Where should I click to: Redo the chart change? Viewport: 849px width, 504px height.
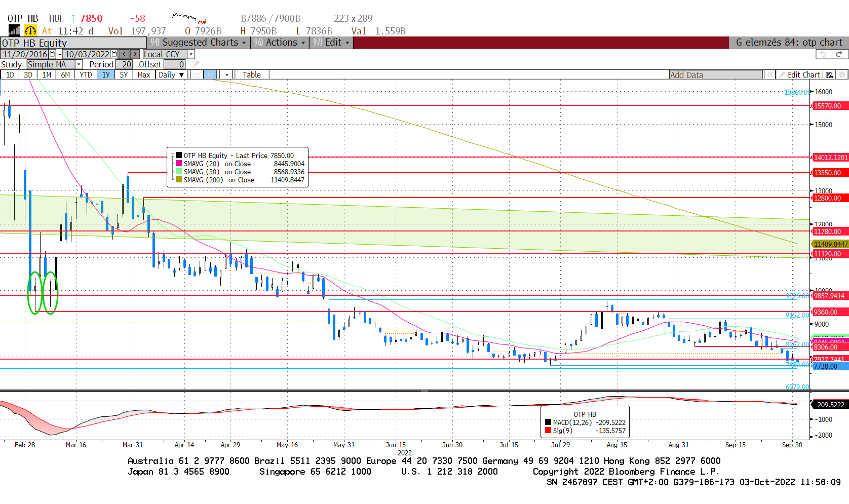click(x=839, y=54)
